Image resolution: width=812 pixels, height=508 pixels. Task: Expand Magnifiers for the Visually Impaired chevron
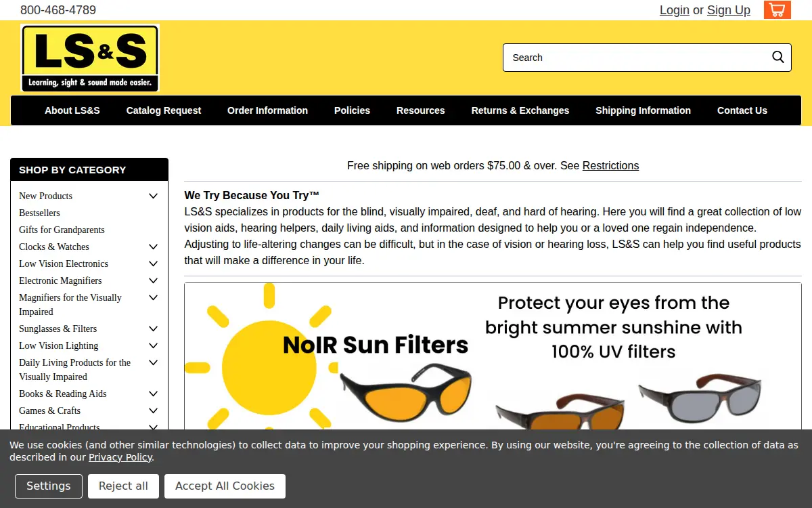tap(153, 297)
